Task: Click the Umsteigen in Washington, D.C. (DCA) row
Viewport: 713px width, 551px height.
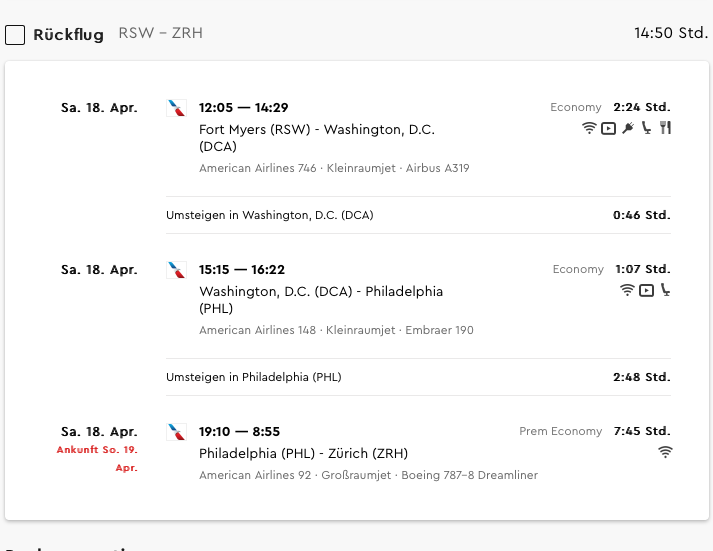Action: (418, 215)
